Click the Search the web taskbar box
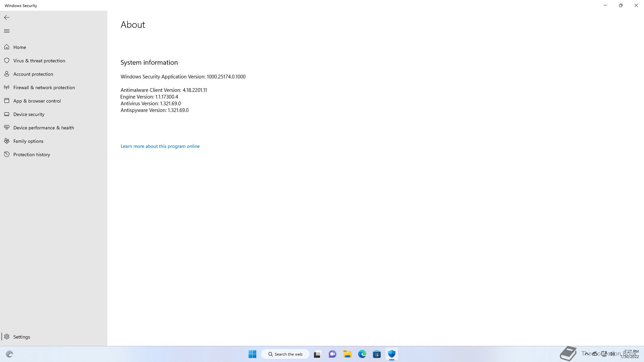This screenshot has width=644, height=362. [x=285, y=354]
